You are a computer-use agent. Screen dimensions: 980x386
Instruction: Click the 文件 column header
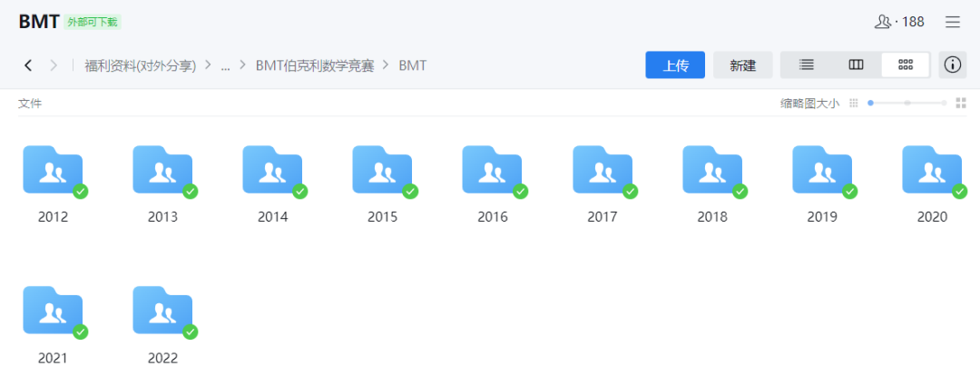pos(30,104)
